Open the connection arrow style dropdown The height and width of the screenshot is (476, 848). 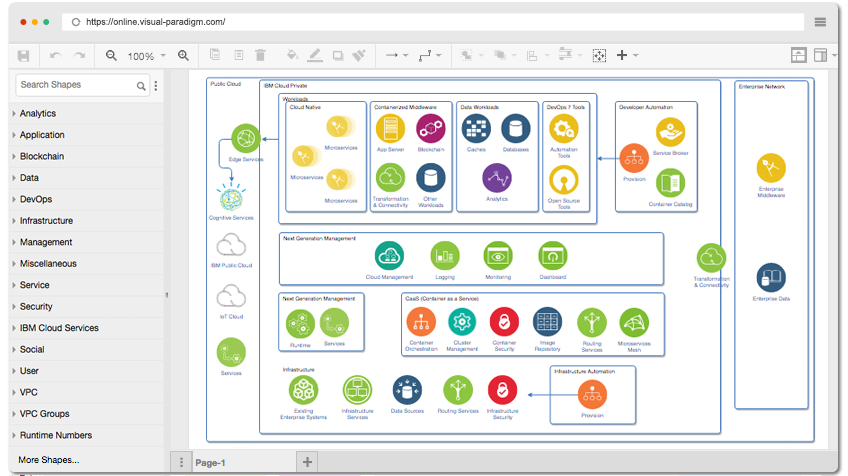point(396,55)
